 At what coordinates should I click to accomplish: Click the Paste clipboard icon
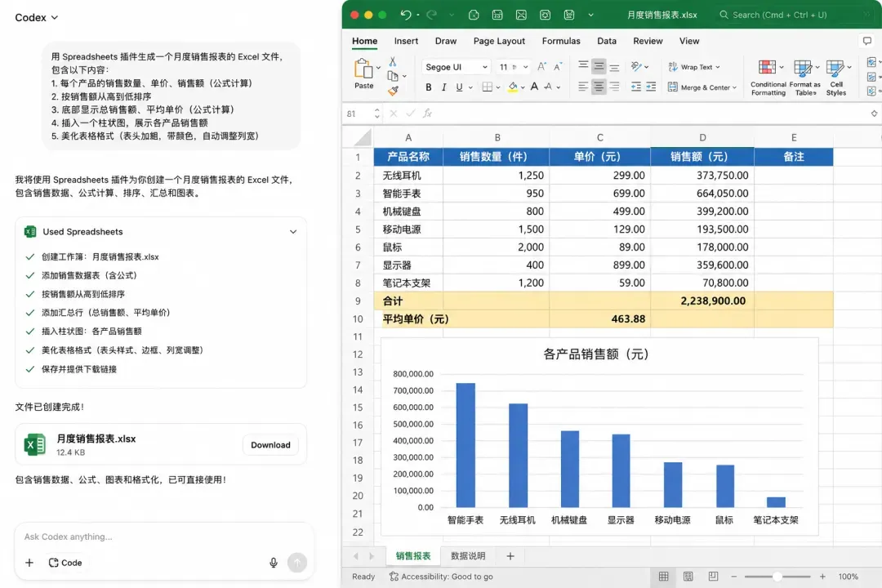click(x=363, y=69)
